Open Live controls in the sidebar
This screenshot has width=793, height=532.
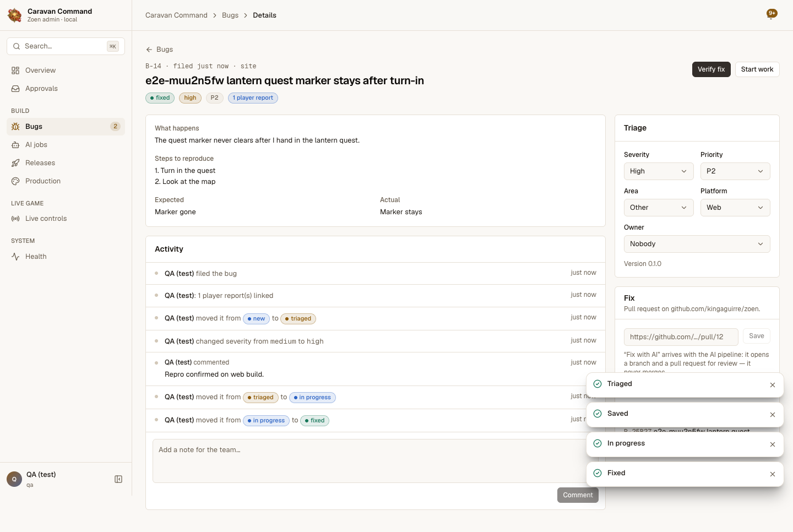(x=66, y=219)
